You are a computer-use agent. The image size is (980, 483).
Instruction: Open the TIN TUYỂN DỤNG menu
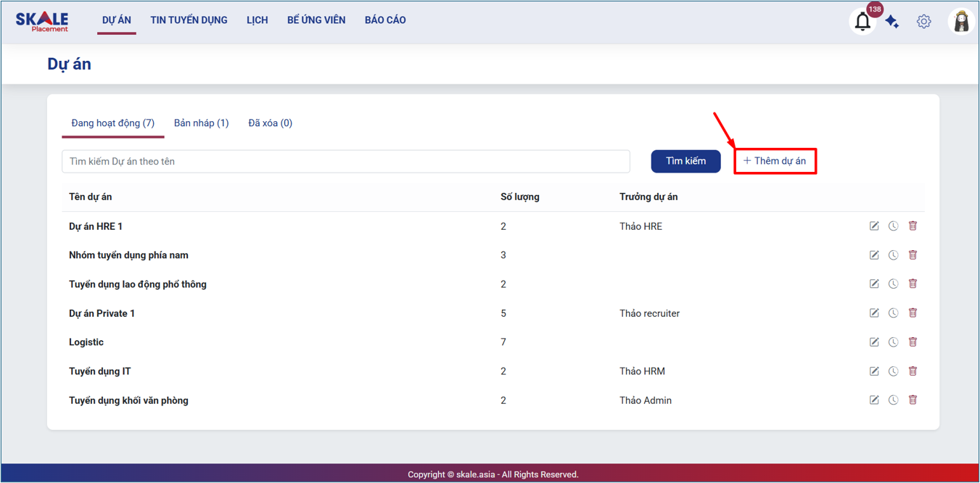(x=189, y=20)
